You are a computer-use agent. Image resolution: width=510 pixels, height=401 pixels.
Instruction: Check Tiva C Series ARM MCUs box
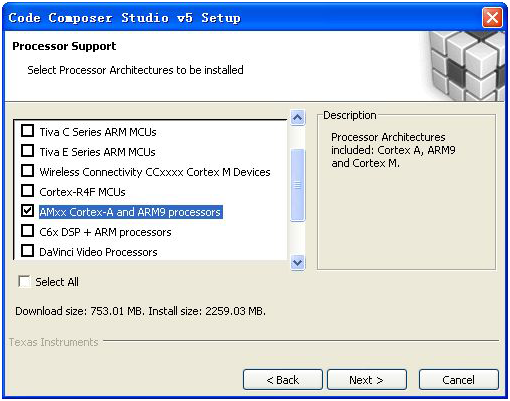tap(27, 131)
